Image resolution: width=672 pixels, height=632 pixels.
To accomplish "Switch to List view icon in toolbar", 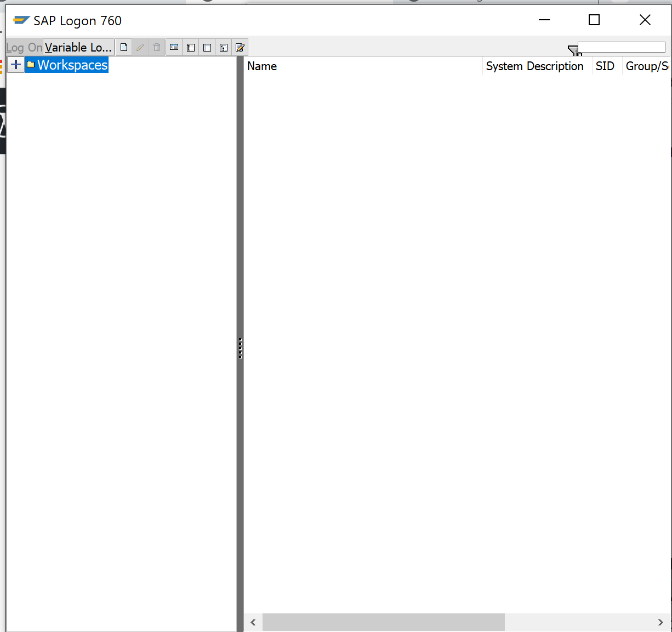I will (190, 48).
